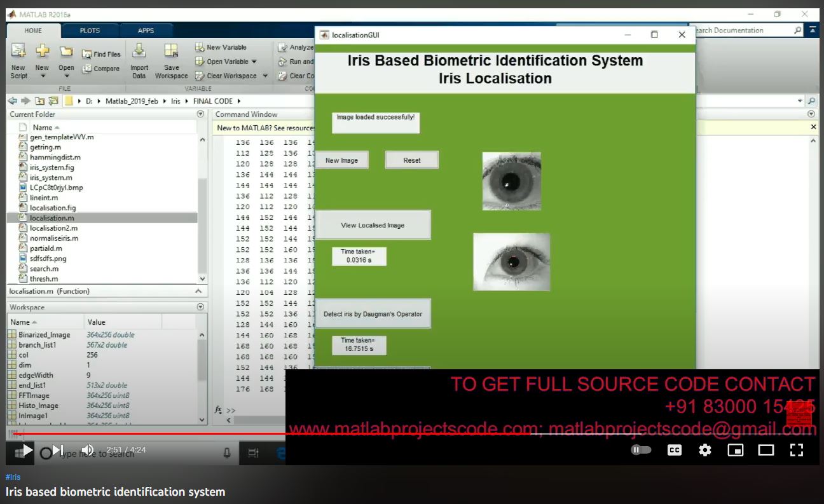This screenshot has height=504, width=824.
Task: Skip to the next video
Action: coord(58,450)
